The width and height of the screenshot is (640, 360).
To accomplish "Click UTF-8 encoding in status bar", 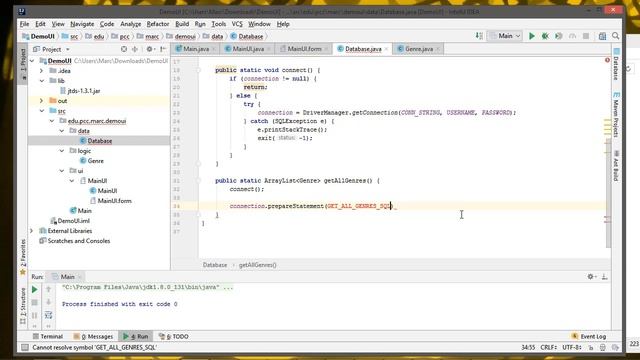I will tap(571, 347).
